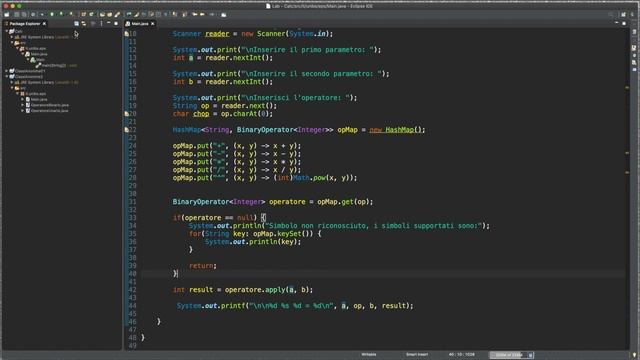640x360 pixels.
Task: Collapse it.unibs.eps package under Calc
Action: point(18,48)
